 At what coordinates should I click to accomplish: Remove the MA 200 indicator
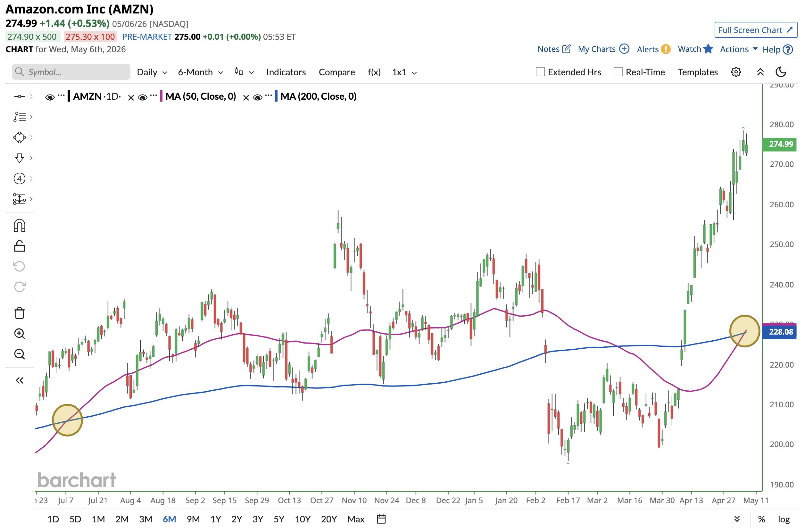click(246, 98)
